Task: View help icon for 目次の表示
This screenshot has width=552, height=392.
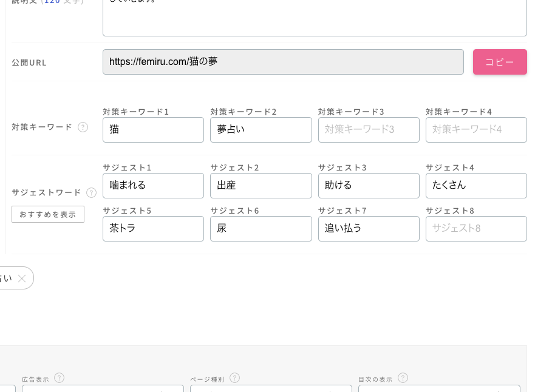Action: pos(403,378)
